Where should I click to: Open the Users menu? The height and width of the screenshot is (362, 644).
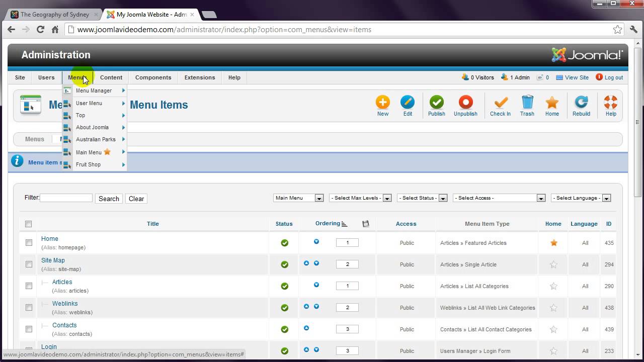coord(46,77)
